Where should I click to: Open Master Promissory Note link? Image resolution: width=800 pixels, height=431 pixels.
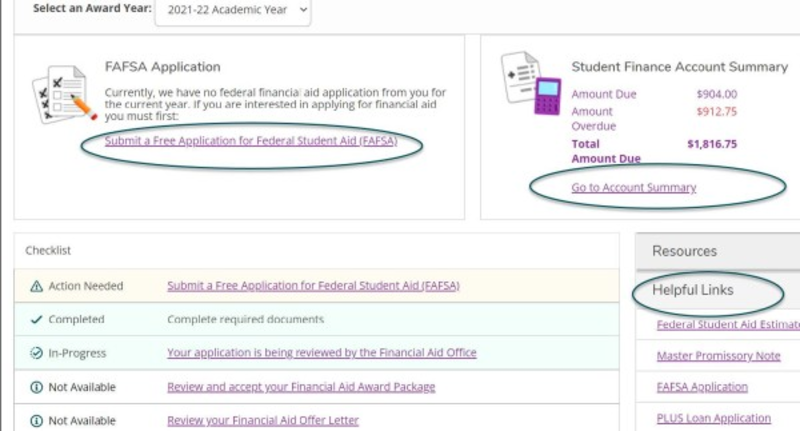718,356
